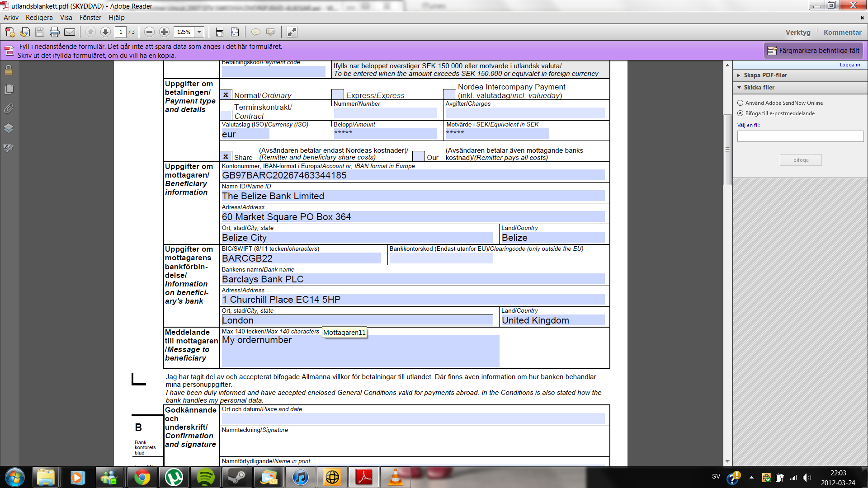This screenshot has width=868, height=488.
Task: Check the Our costs checkbox
Action: (419, 156)
